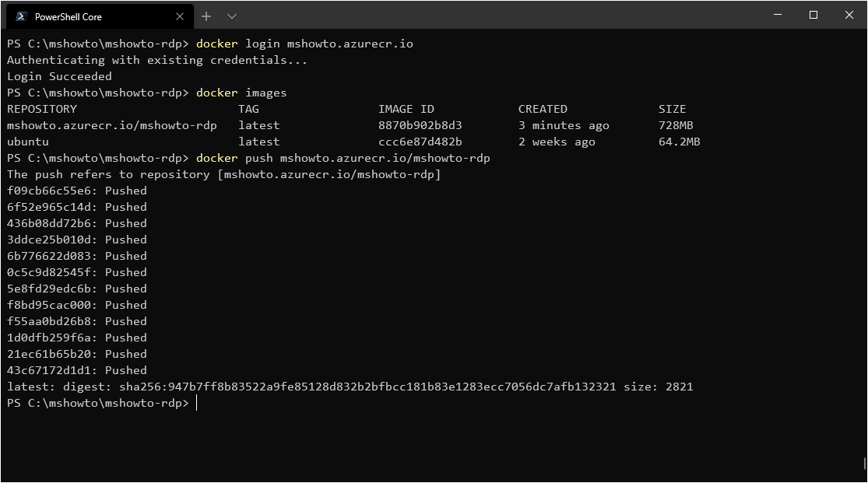Image resolution: width=868 pixels, height=483 pixels.
Task: Click the scrollbar thumb at right edge
Action: tap(864, 464)
